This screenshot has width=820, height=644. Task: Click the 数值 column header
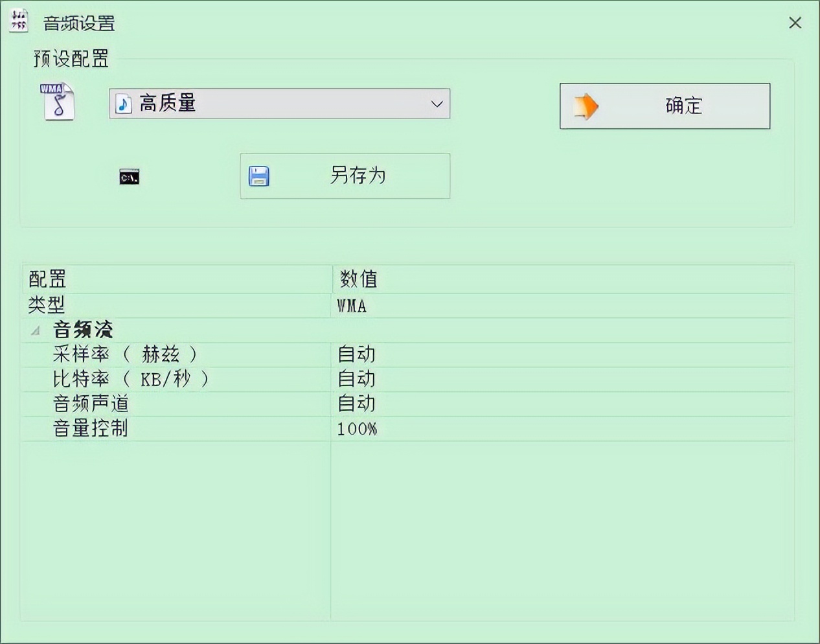point(358,279)
